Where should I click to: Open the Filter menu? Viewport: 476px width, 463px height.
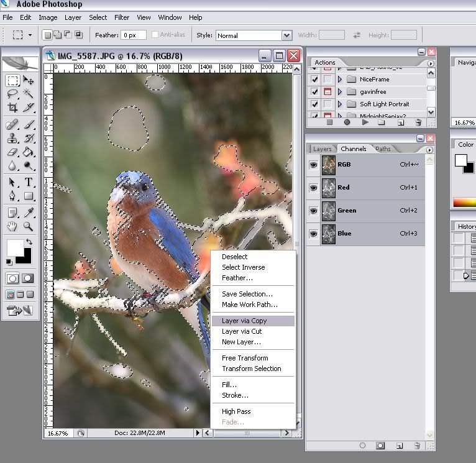pos(122,17)
